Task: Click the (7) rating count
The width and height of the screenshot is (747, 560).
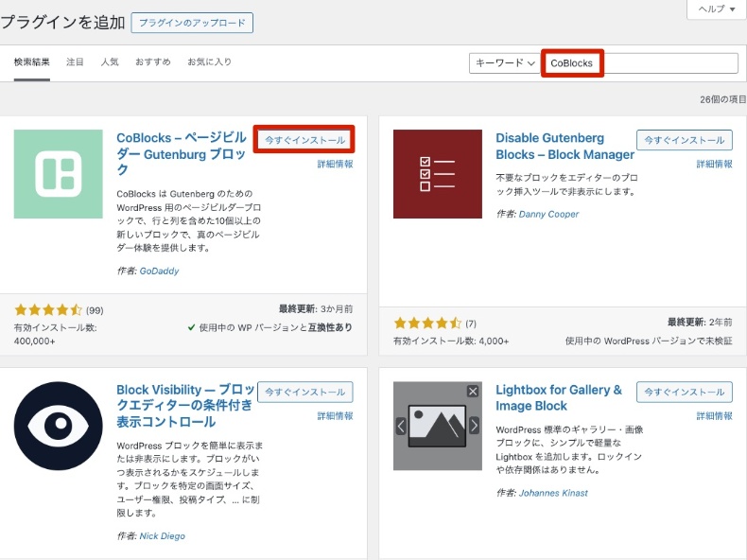Action: tap(471, 324)
